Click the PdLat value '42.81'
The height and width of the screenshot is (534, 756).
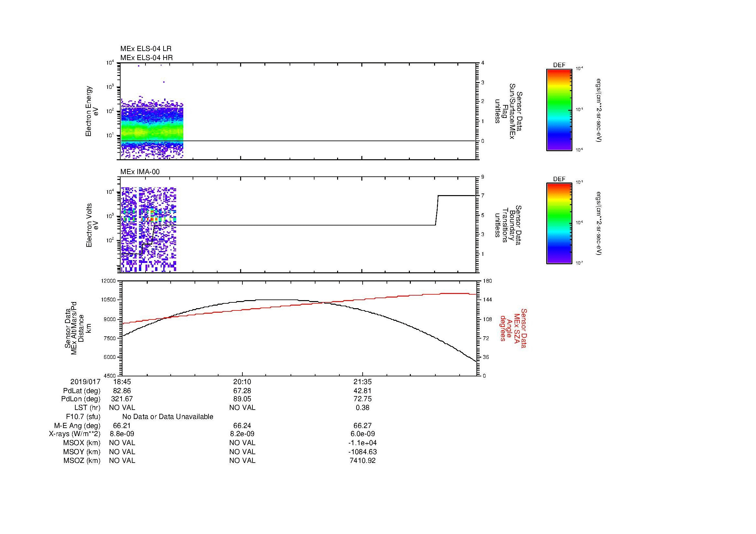pyautogui.click(x=363, y=391)
